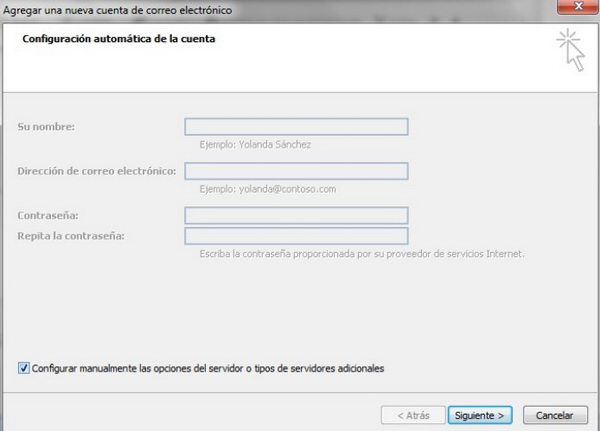This screenshot has width=600, height=431.
Task: Click the Su nombre: label
Action: [x=46, y=127]
